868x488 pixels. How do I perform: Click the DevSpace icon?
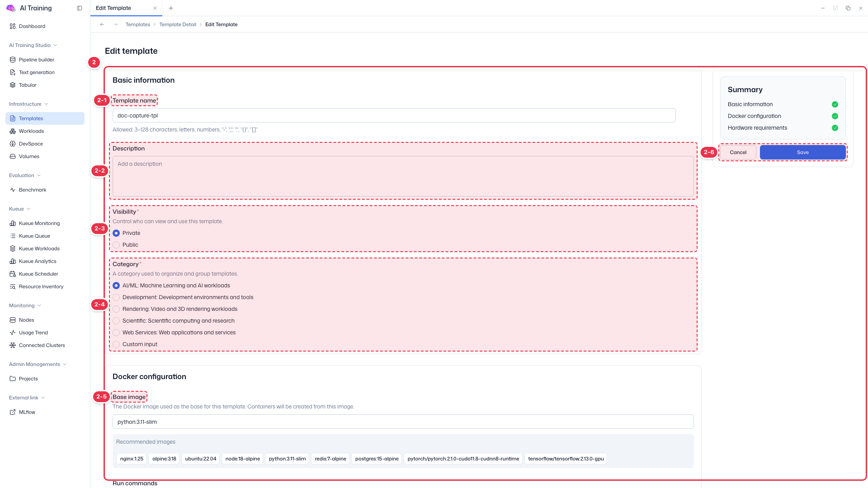coord(13,144)
